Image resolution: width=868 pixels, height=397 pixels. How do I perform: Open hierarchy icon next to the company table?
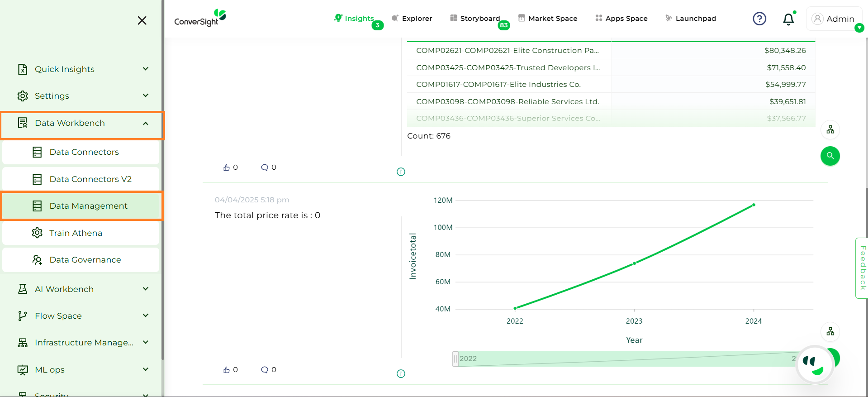coord(830,130)
